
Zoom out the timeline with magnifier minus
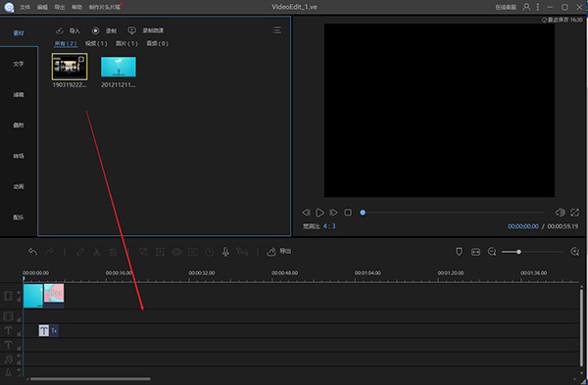point(492,252)
